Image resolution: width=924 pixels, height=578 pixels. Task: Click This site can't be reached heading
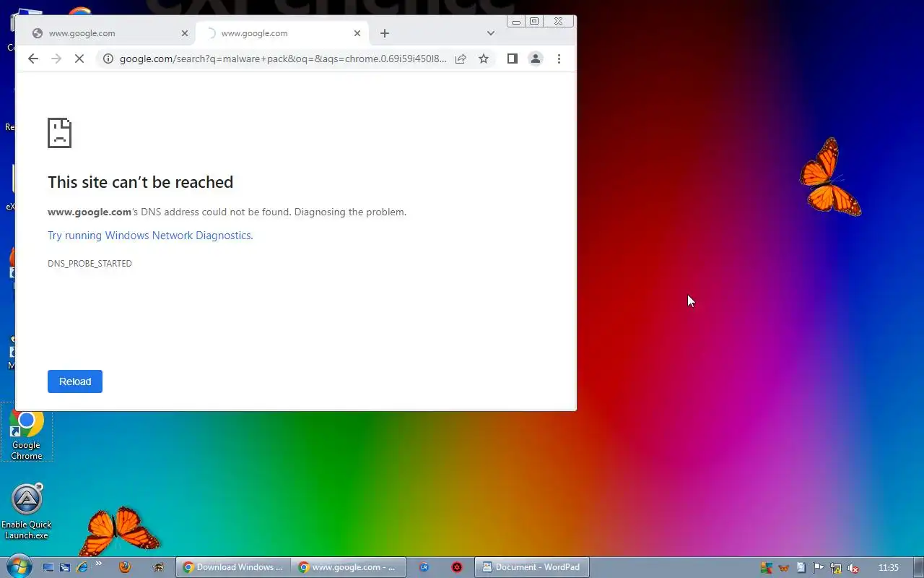click(x=141, y=182)
